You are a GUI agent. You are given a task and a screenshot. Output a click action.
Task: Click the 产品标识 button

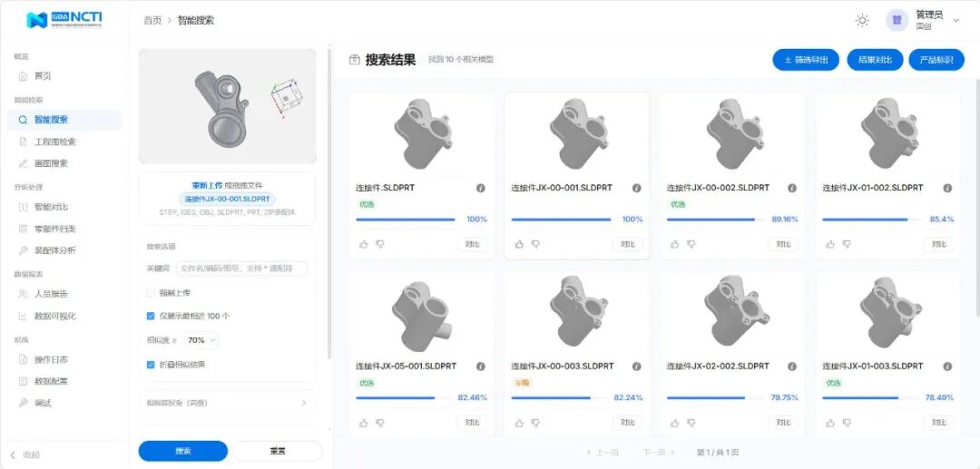pyautogui.click(x=936, y=60)
